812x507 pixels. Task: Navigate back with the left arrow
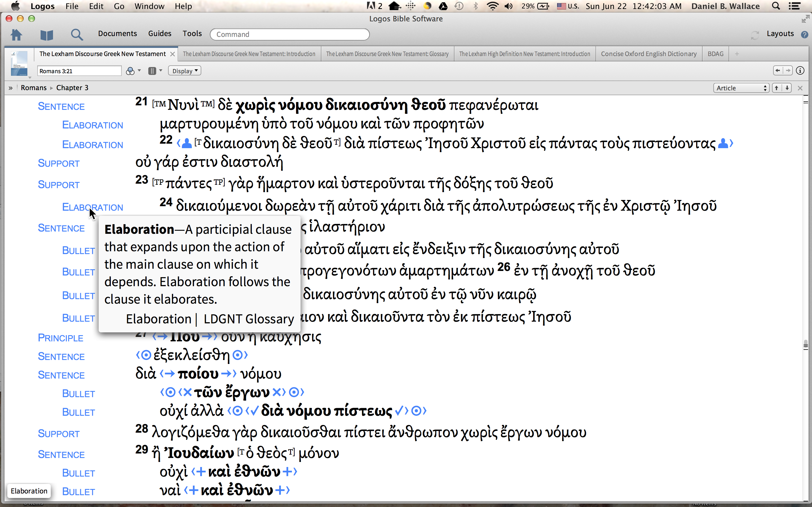tap(778, 71)
